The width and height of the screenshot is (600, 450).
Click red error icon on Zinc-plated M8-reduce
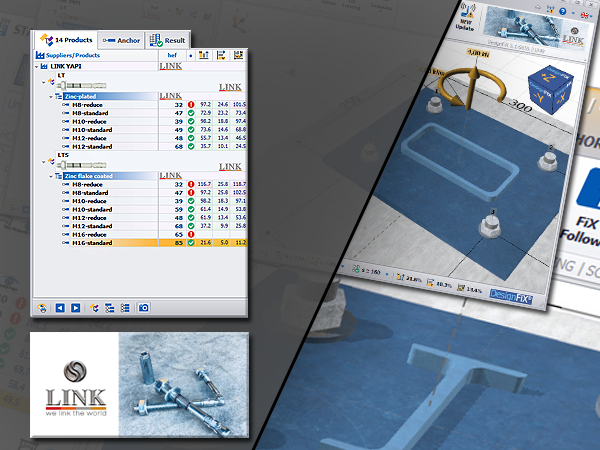[191, 105]
